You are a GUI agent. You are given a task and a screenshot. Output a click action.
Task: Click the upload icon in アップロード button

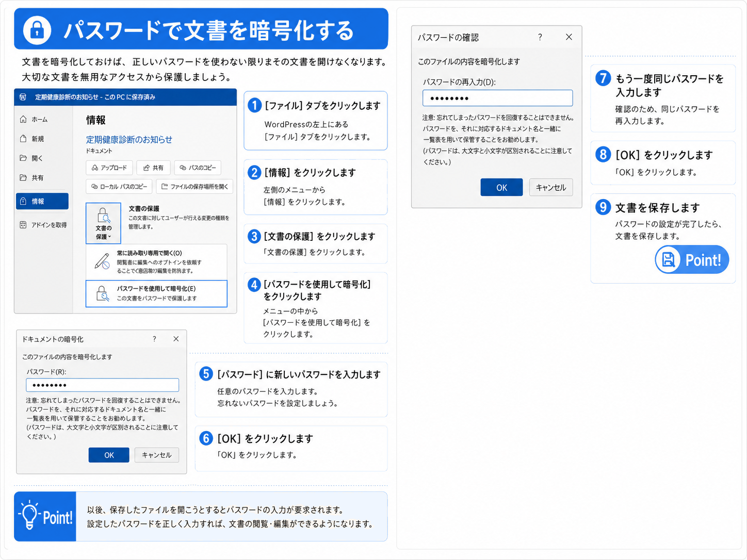[x=95, y=168]
